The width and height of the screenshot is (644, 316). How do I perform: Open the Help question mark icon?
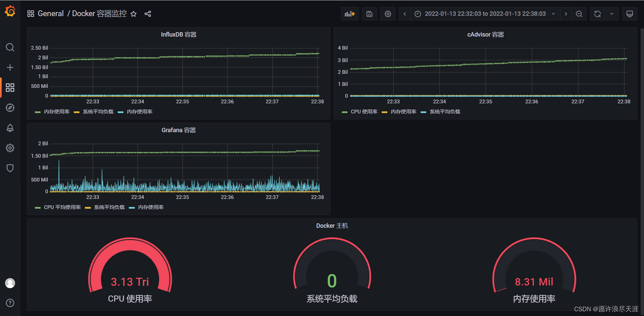click(x=10, y=303)
